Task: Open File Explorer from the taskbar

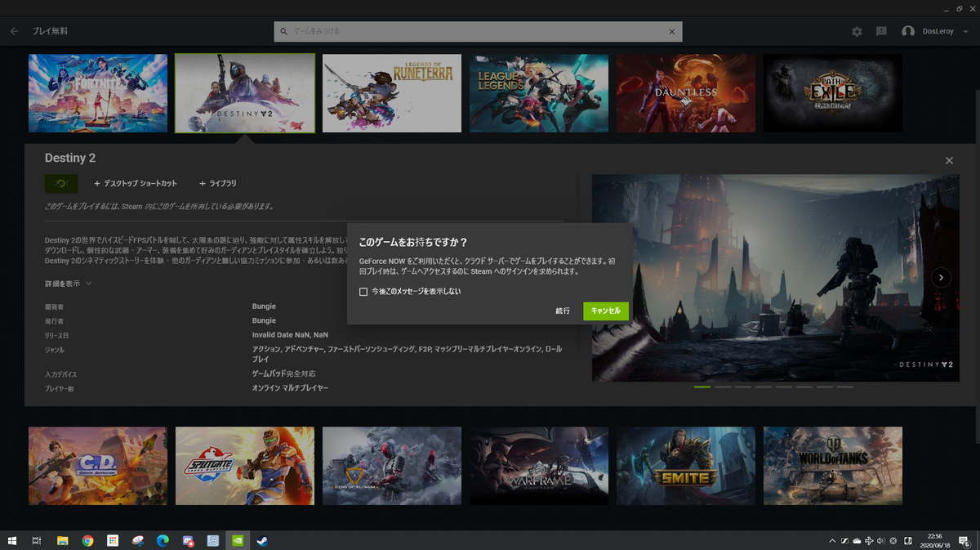Action: [62, 540]
